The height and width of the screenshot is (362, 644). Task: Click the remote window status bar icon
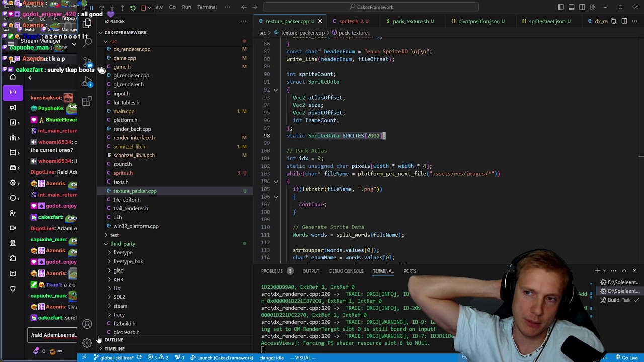tap(84, 358)
